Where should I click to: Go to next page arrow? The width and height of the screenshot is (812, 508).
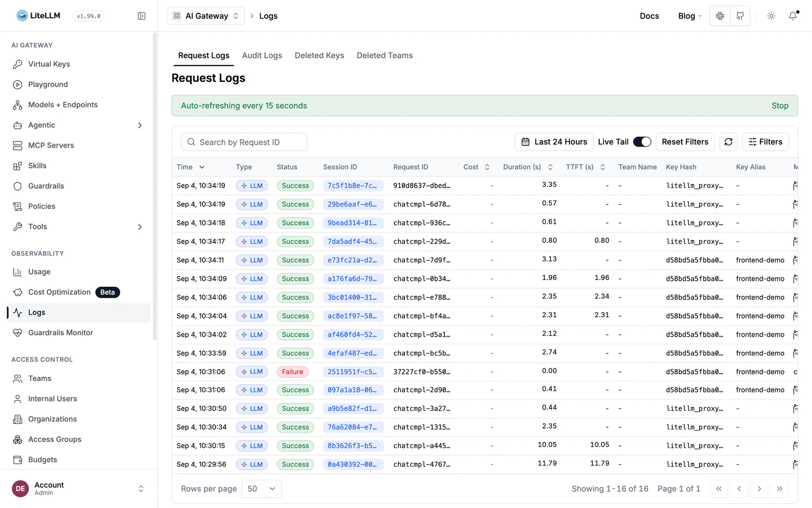pyautogui.click(x=759, y=489)
